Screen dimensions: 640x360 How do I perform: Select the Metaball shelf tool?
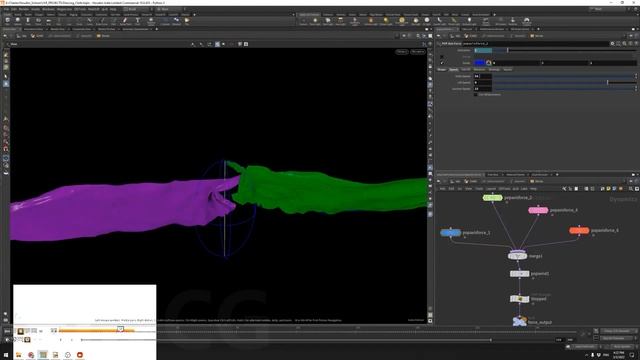click(176, 21)
